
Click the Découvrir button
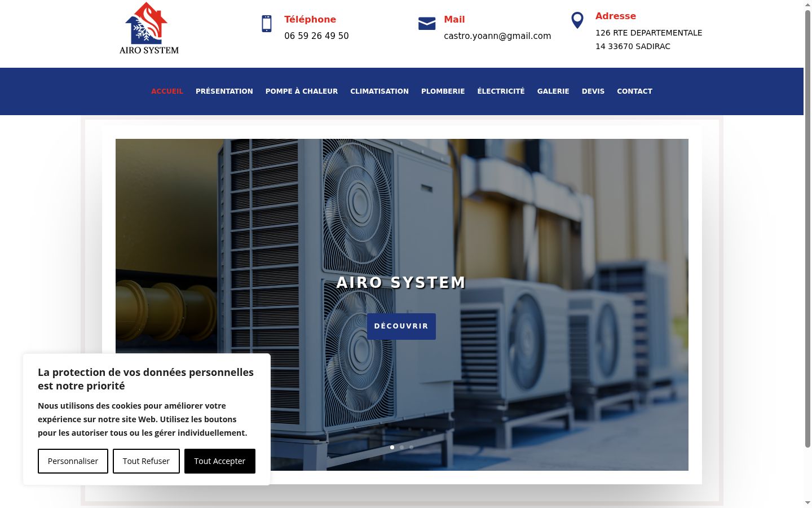coord(401,326)
